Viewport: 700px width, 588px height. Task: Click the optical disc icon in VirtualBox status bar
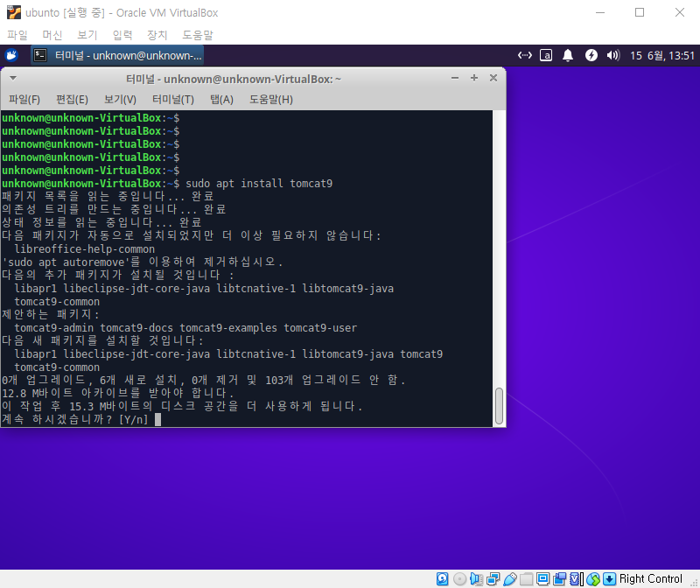click(459, 578)
